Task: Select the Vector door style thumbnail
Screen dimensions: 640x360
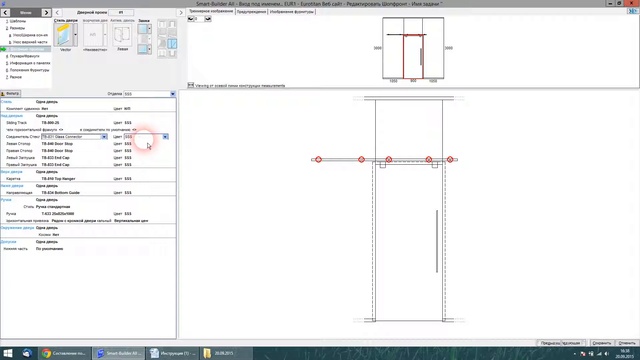Action: coord(64,35)
